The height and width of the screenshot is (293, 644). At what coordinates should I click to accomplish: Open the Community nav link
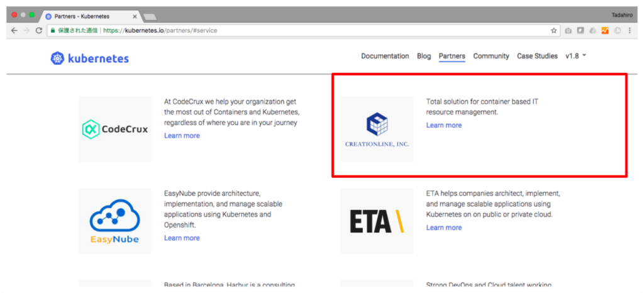pyautogui.click(x=491, y=56)
